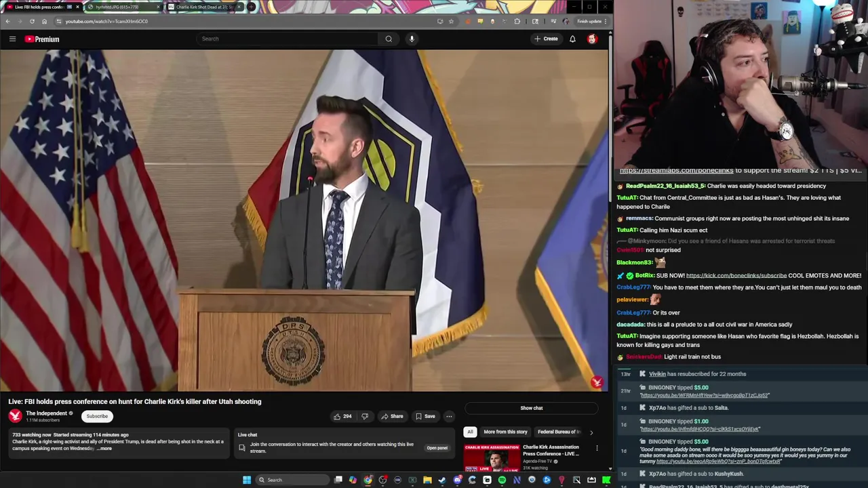Screen dimensions: 868x488
Task: Open File Explorer from the taskbar
Action: point(427,480)
